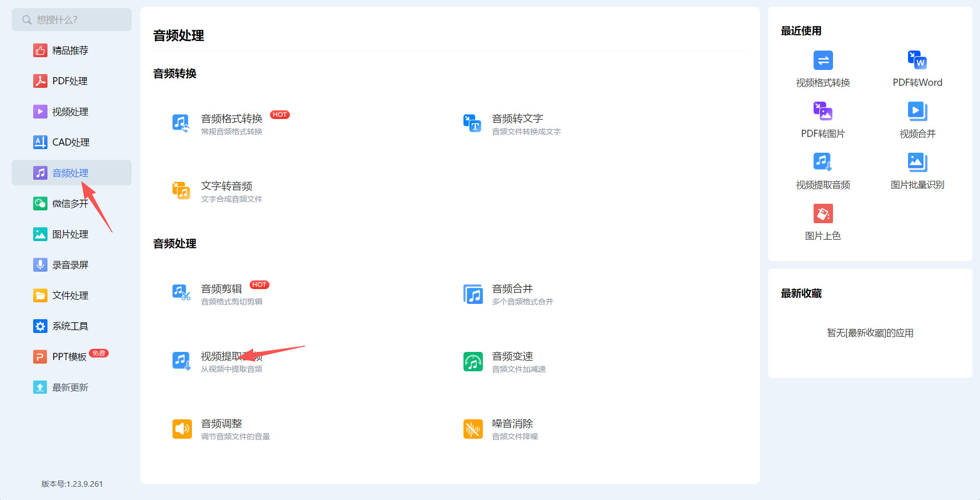Focus the 想搜什么 search box
The width and height of the screenshot is (980, 500).
71,19
